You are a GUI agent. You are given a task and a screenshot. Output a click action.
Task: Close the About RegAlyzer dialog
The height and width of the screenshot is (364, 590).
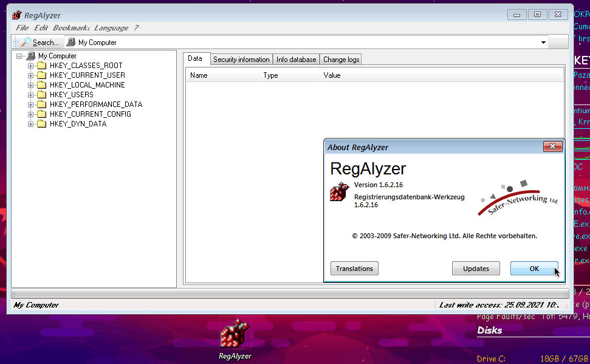[x=553, y=146]
